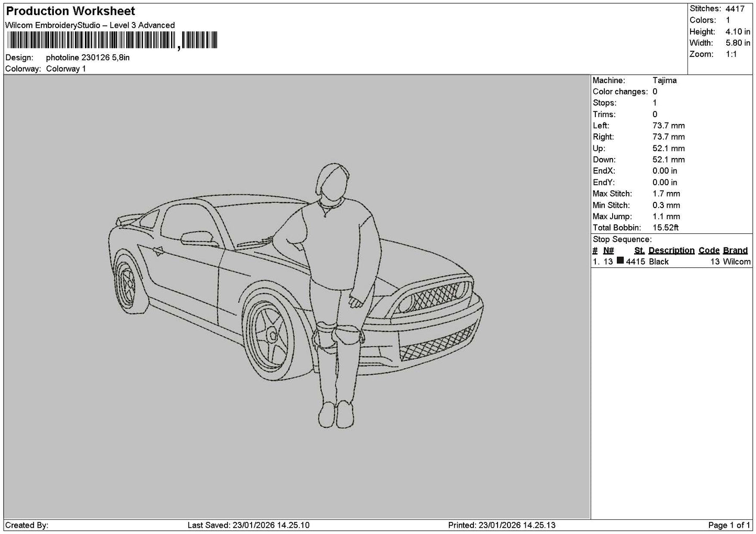Click the 'Stop Sequence:' heading

point(622,240)
